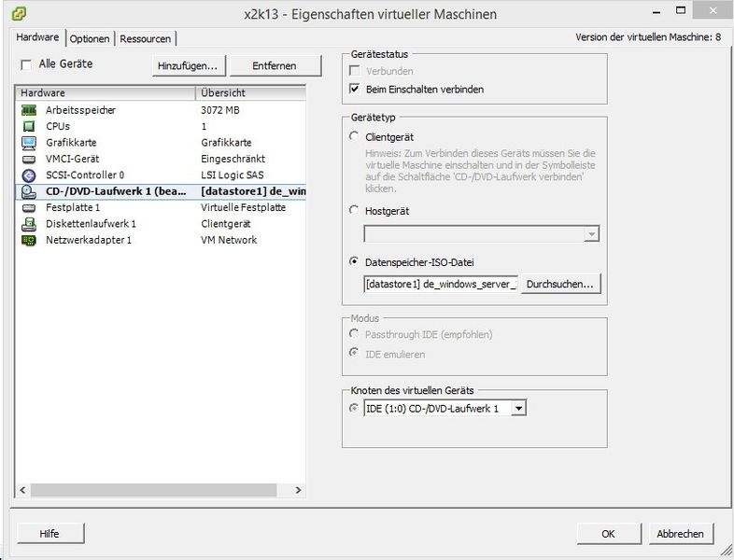
Task: Select the Arbeitsspeicher row
Action: [x=161, y=110]
